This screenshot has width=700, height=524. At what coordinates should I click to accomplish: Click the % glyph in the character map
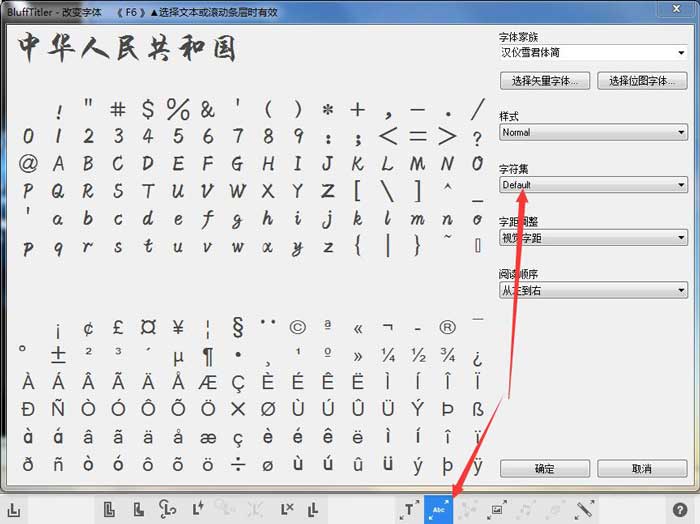(178, 109)
